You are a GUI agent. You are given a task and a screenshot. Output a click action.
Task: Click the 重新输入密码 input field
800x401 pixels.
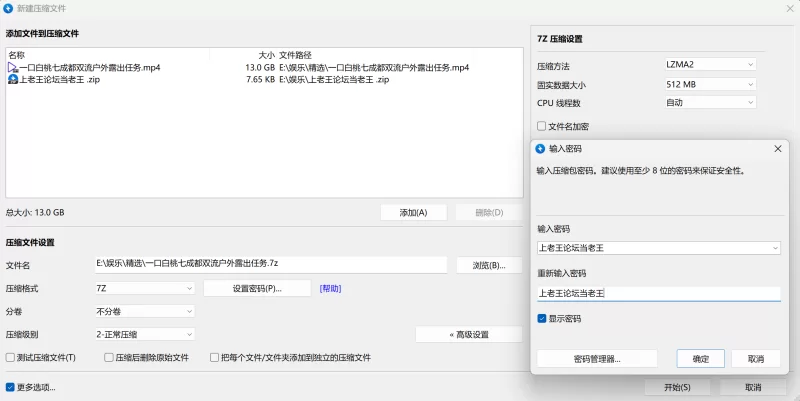[659, 293]
